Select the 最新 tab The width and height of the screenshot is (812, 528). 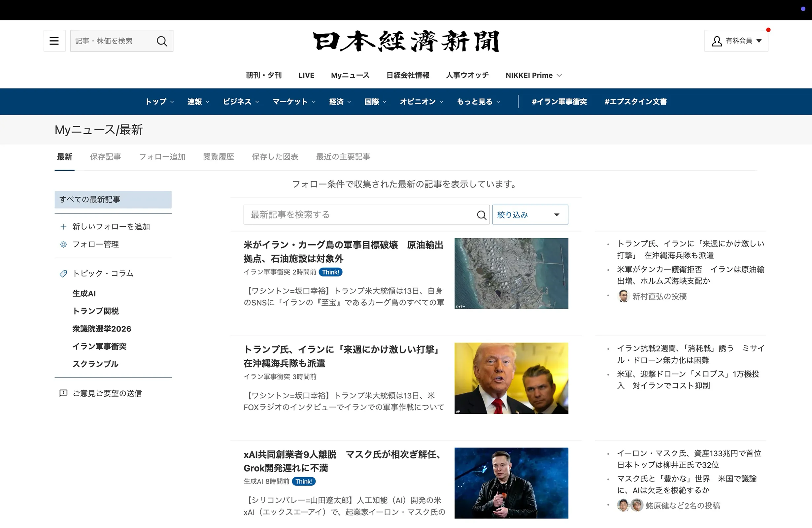(64, 156)
